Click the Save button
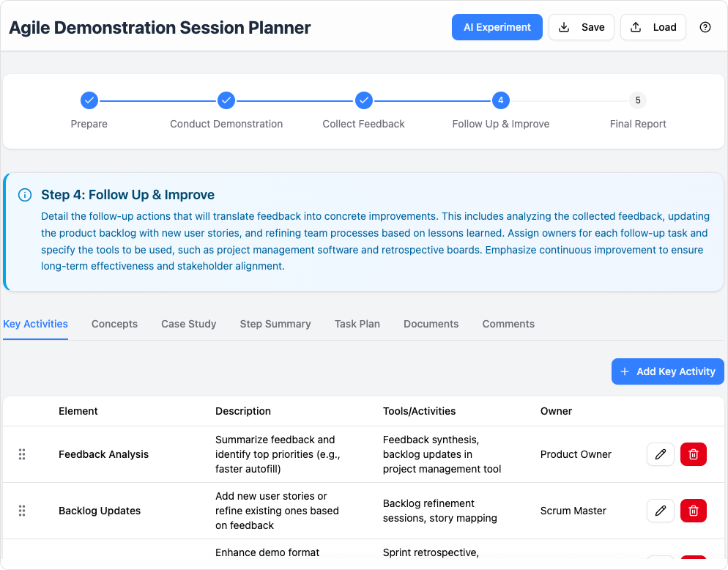 point(582,27)
